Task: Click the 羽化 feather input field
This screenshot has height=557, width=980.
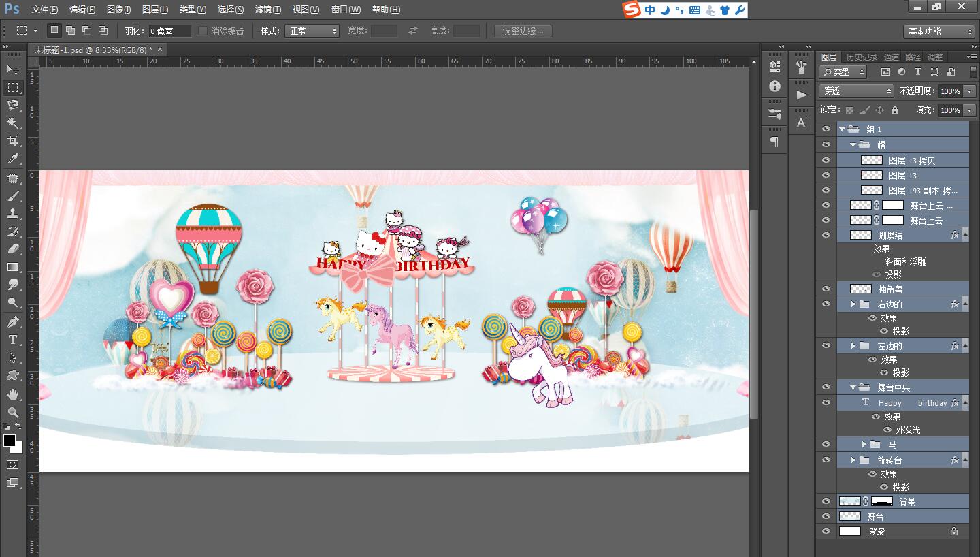Action: click(x=169, y=31)
